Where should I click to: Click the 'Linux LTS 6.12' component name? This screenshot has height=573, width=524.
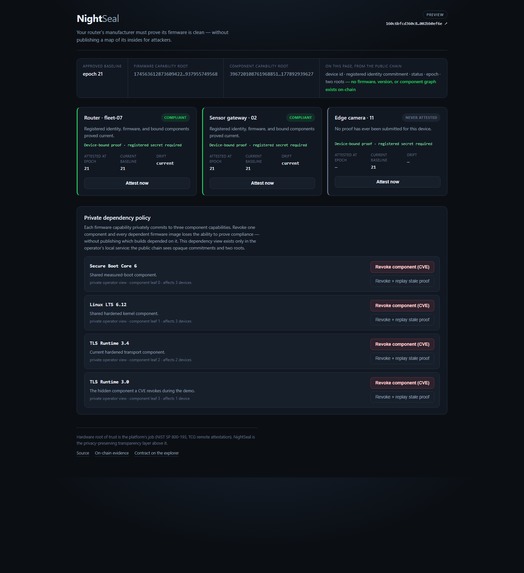(108, 305)
